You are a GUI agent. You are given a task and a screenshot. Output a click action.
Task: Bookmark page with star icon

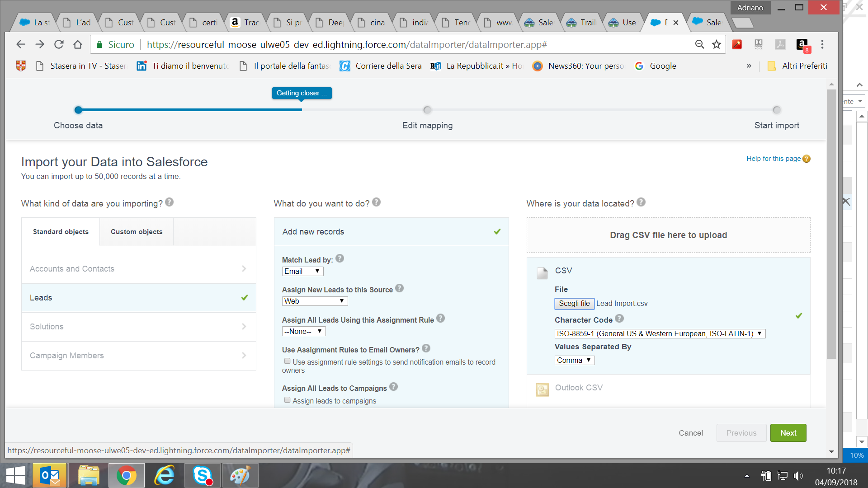pyautogui.click(x=717, y=44)
